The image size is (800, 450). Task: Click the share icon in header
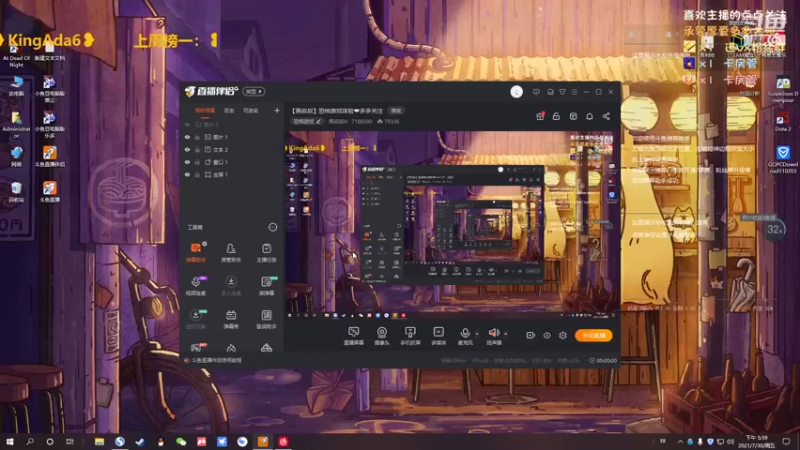[x=606, y=116]
